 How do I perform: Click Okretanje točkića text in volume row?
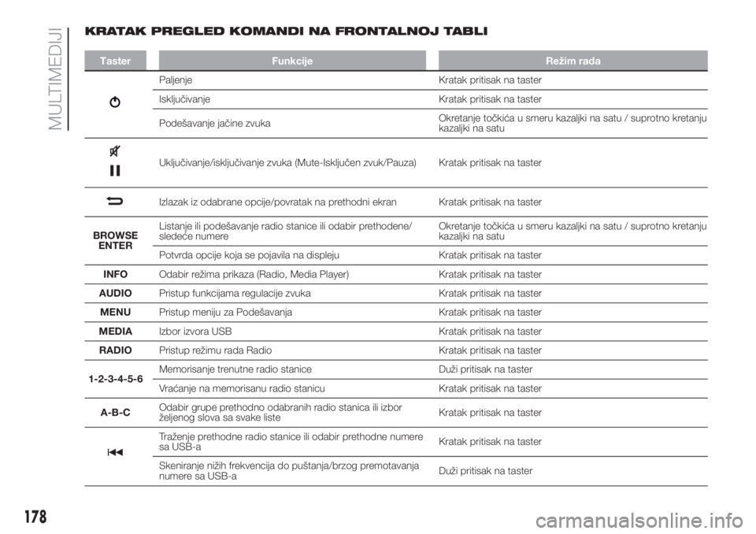point(573,124)
